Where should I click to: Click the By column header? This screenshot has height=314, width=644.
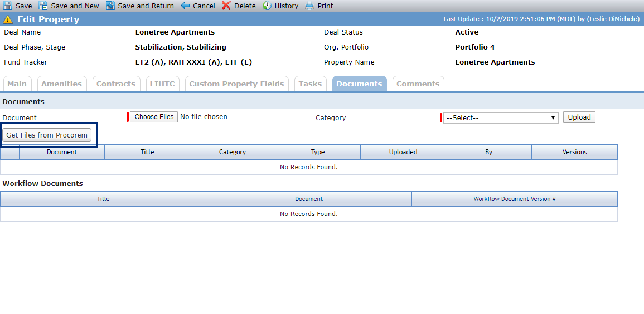click(x=489, y=151)
